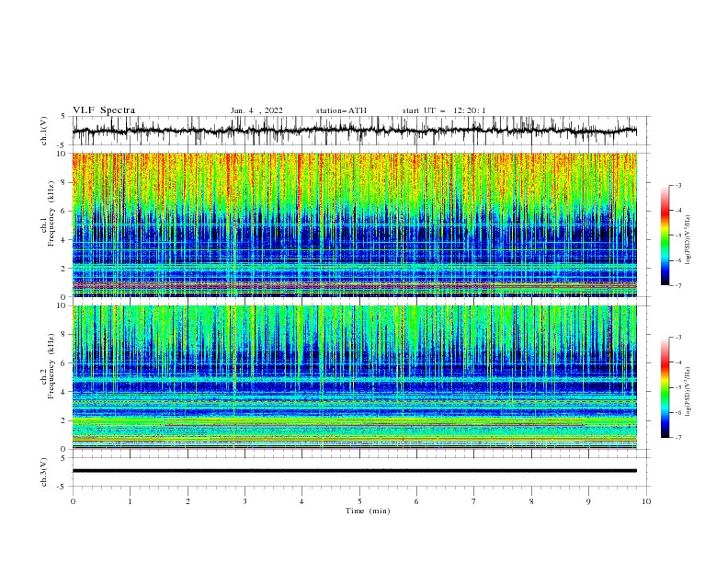This screenshot has height=563, width=728.
Task: Click time axis tick label "9"
Action: click(x=588, y=501)
